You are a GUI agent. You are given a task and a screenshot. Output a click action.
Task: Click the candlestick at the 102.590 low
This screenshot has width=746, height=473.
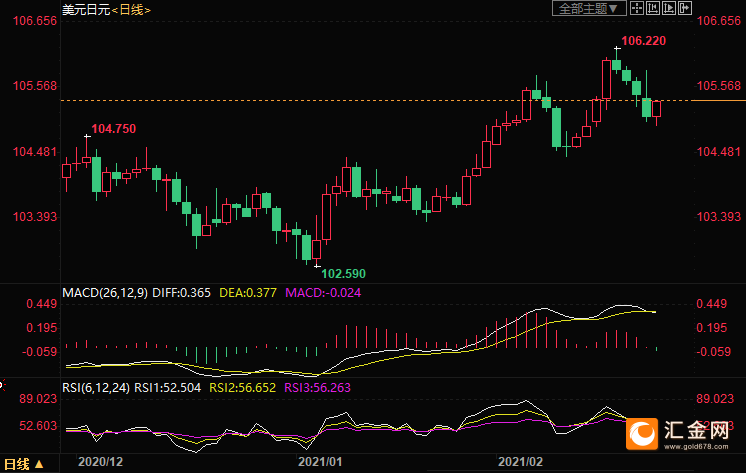pos(316,249)
